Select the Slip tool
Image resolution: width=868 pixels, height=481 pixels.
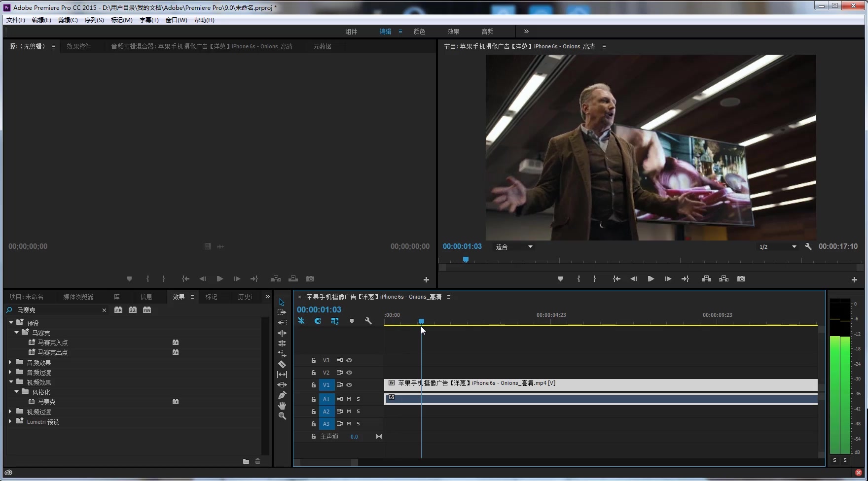(x=282, y=375)
